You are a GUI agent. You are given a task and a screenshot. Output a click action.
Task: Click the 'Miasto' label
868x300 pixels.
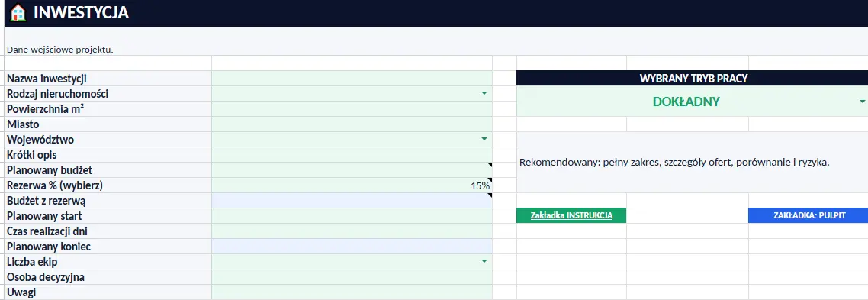(23, 124)
